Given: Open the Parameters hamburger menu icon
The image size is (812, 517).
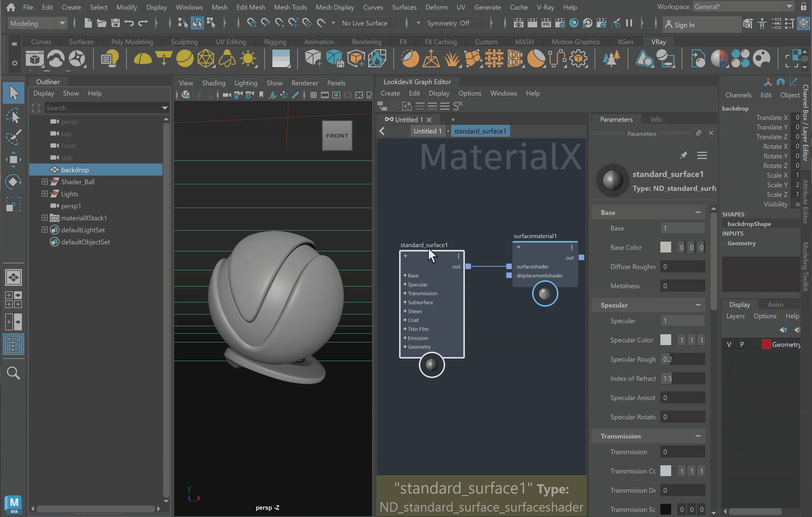Looking at the screenshot, I should [x=702, y=155].
